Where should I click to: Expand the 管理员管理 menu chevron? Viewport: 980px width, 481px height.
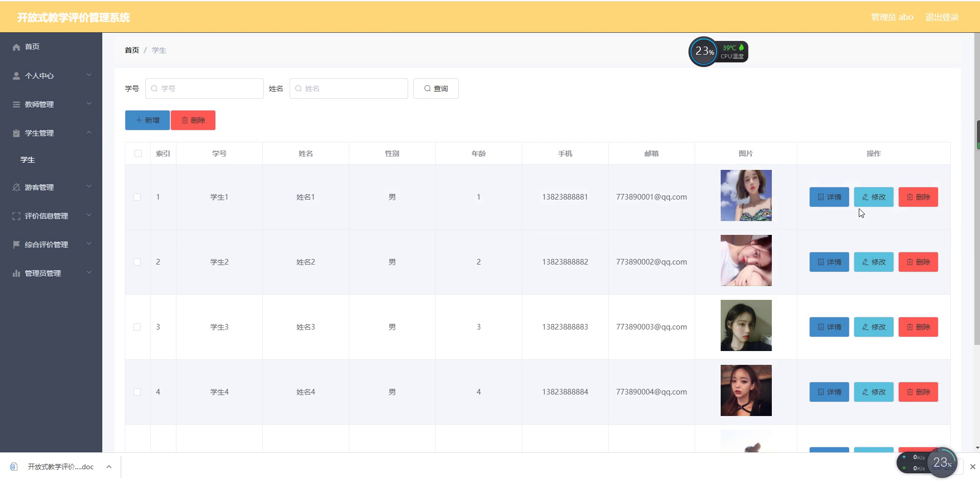pos(89,273)
